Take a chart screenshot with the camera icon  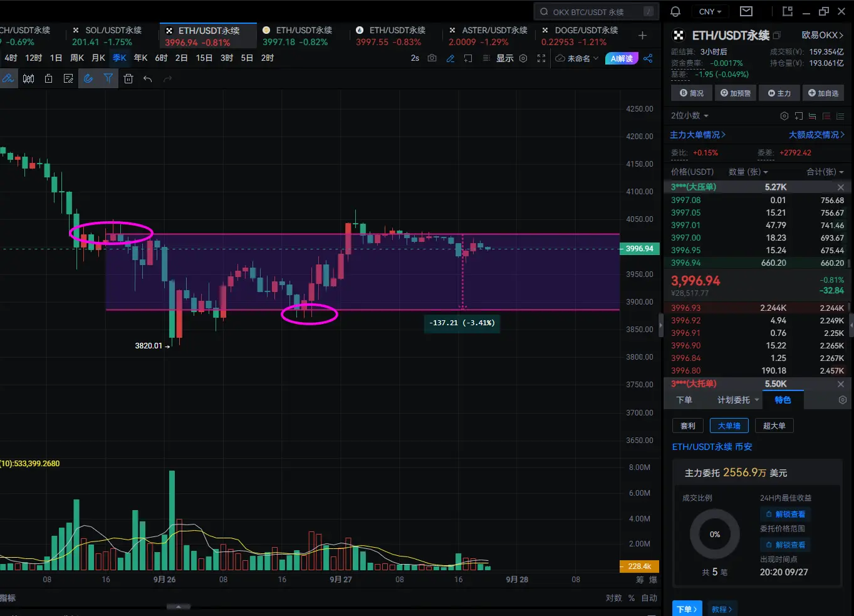432,58
